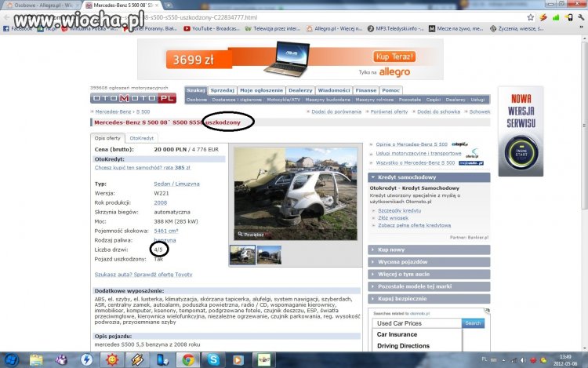The image size is (588, 368).
Task: Open the Wiadomości menu tab
Action: point(334,90)
